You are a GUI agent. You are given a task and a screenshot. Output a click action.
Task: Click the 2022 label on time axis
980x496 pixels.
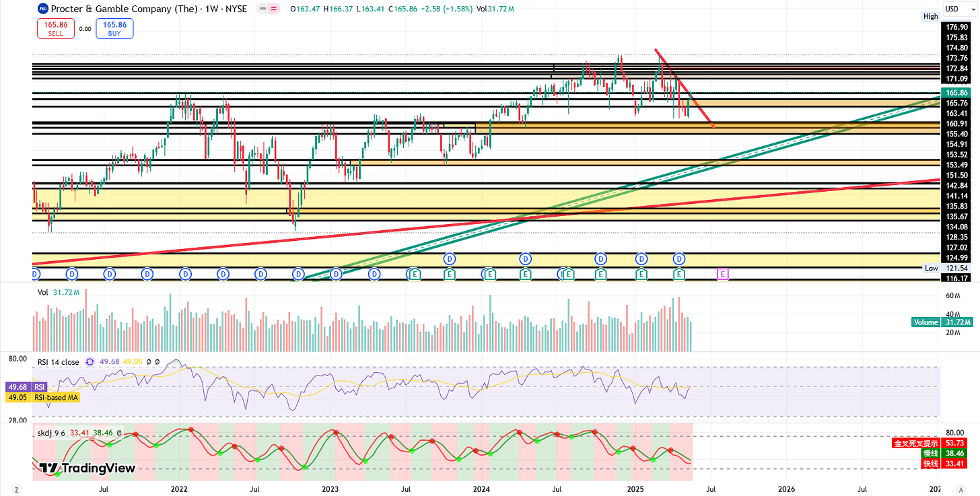(179, 488)
